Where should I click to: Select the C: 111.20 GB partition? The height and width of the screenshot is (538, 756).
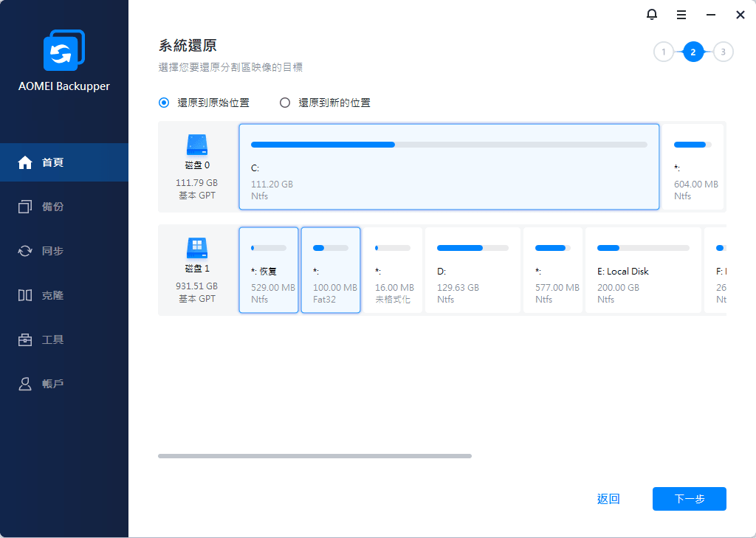(449, 167)
